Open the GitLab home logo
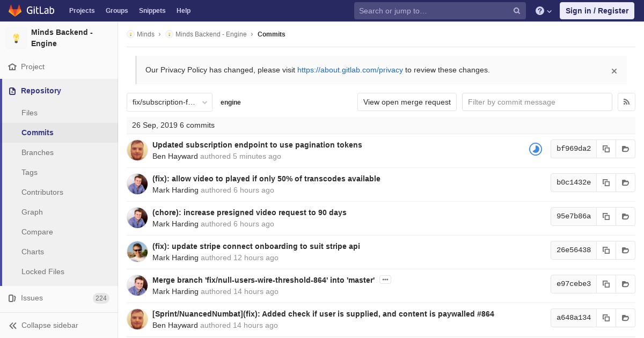The width and height of the screenshot is (644, 338). (x=30, y=10)
